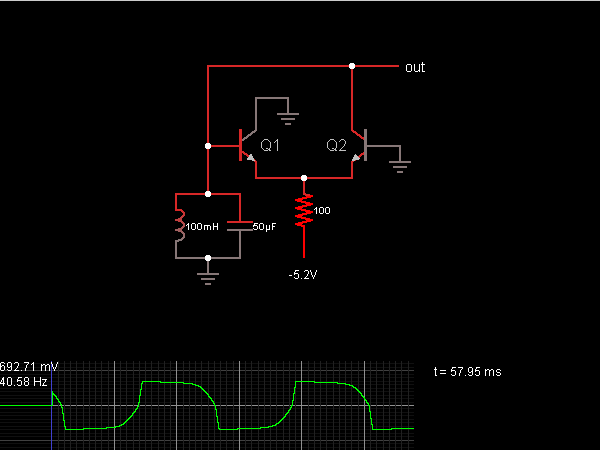
Task: Select the -5.2V voltage rail label
Action: click(303, 275)
